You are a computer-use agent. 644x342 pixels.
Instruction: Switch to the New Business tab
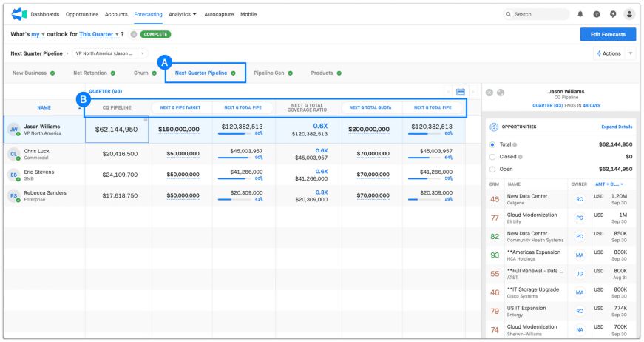33,73
